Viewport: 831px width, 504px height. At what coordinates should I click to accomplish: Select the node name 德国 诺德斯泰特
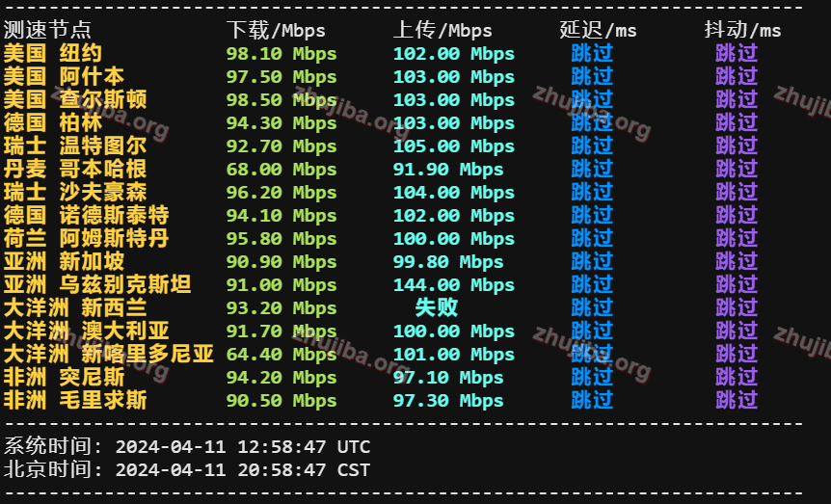(86, 216)
